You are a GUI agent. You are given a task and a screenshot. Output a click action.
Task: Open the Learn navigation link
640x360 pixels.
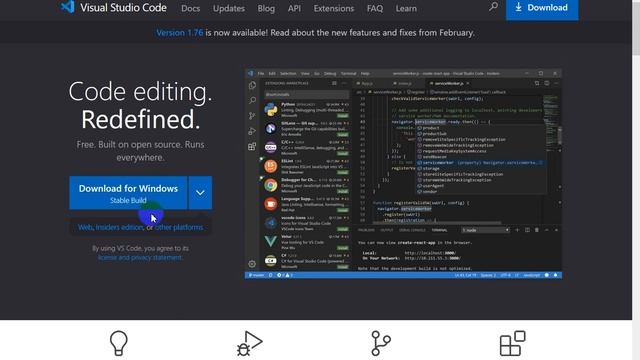(406, 8)
